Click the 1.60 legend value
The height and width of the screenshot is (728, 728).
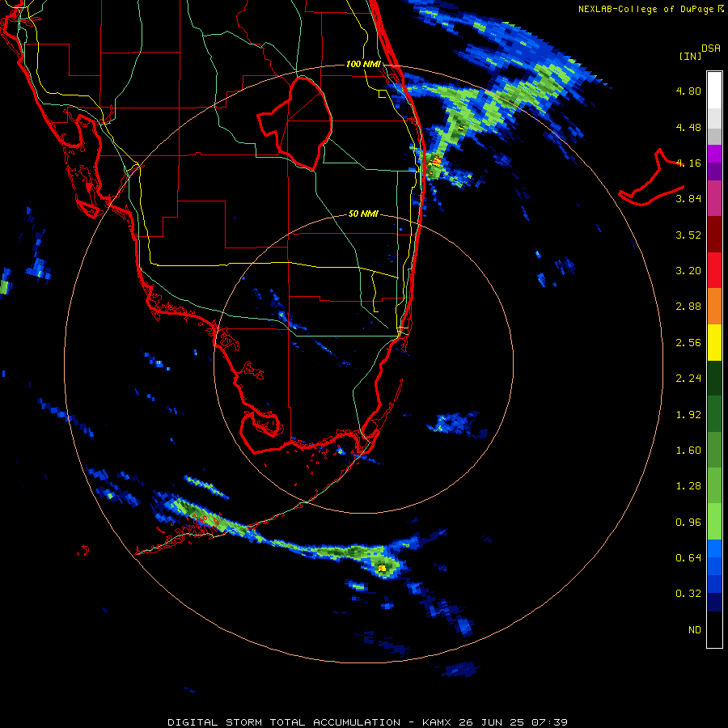pyautogui.click(x=688, y=451)
